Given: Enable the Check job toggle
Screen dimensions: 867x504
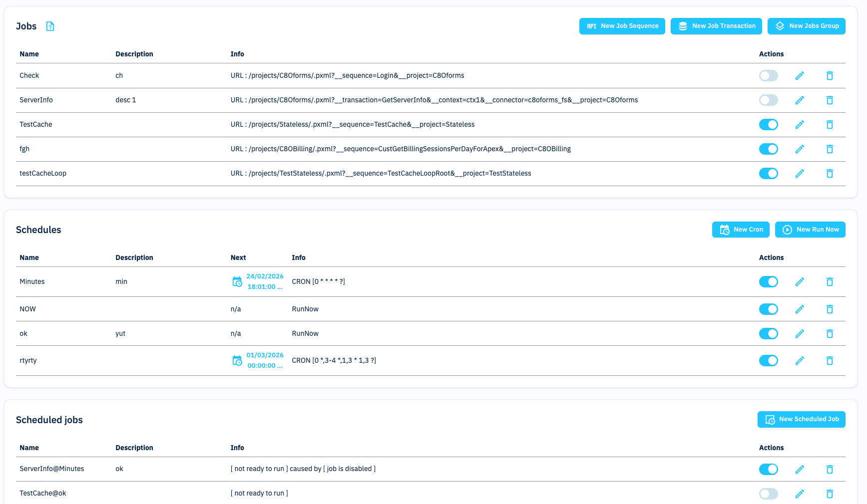Looking at the screenshot, I should (x=768, y=76).
